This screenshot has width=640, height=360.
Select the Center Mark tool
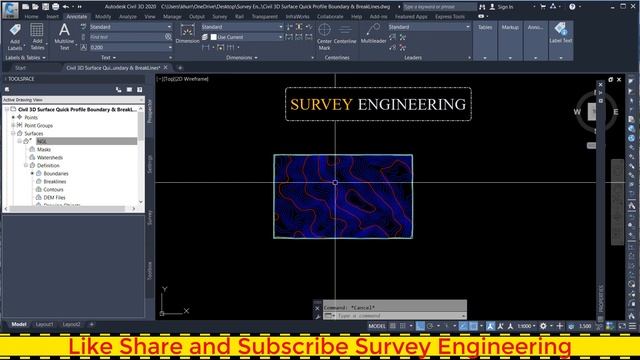[x=324, y=37]
